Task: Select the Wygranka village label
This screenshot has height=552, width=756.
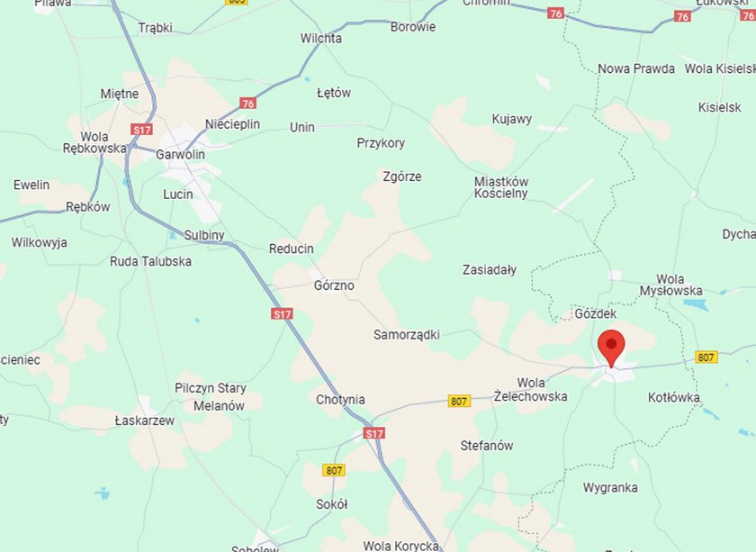Action: [x=610, y=488]
